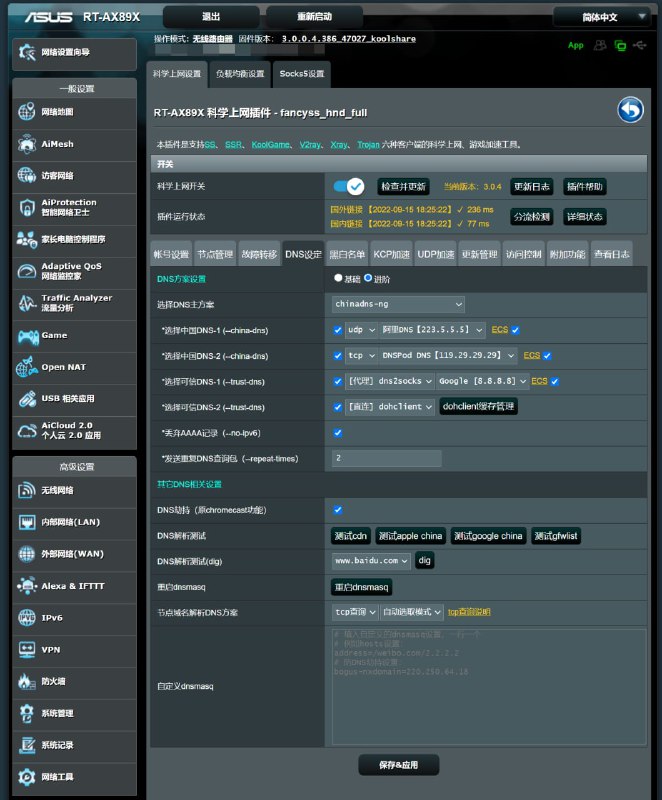Open DNSPod DNS 119.29.29.29 dropdown
The image size is (662, 800).
click(x=448, y=355)
